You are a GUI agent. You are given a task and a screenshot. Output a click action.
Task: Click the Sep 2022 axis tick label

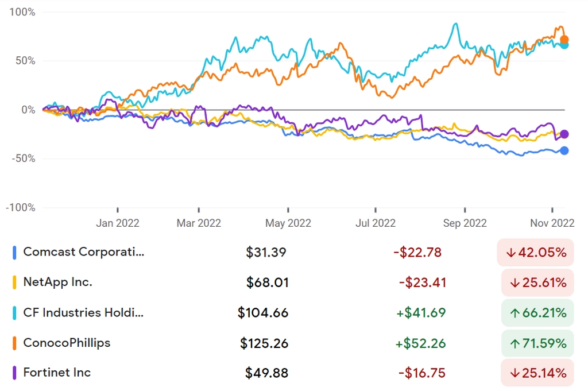(465, 223)
